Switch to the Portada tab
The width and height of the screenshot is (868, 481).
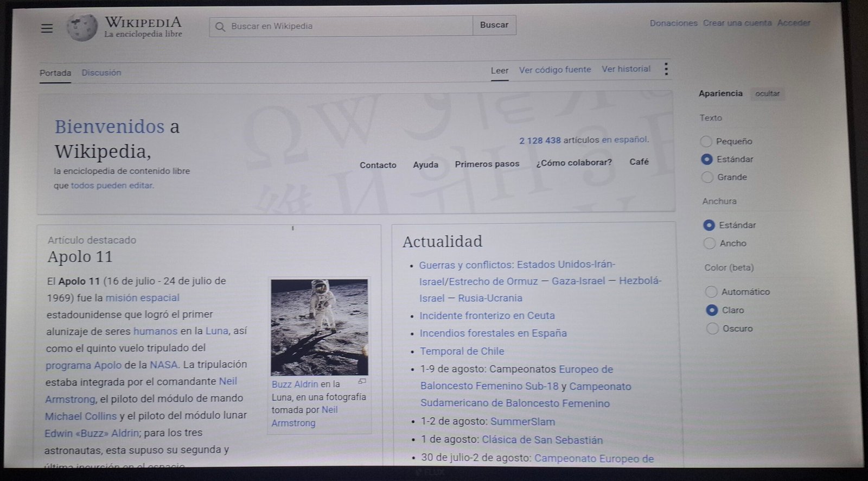point(55,73)
